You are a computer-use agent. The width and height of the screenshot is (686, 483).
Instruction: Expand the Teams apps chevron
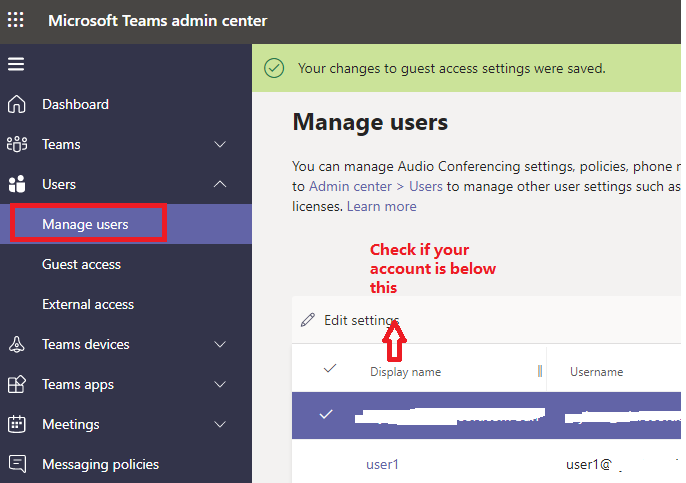(x=220, y=384)
